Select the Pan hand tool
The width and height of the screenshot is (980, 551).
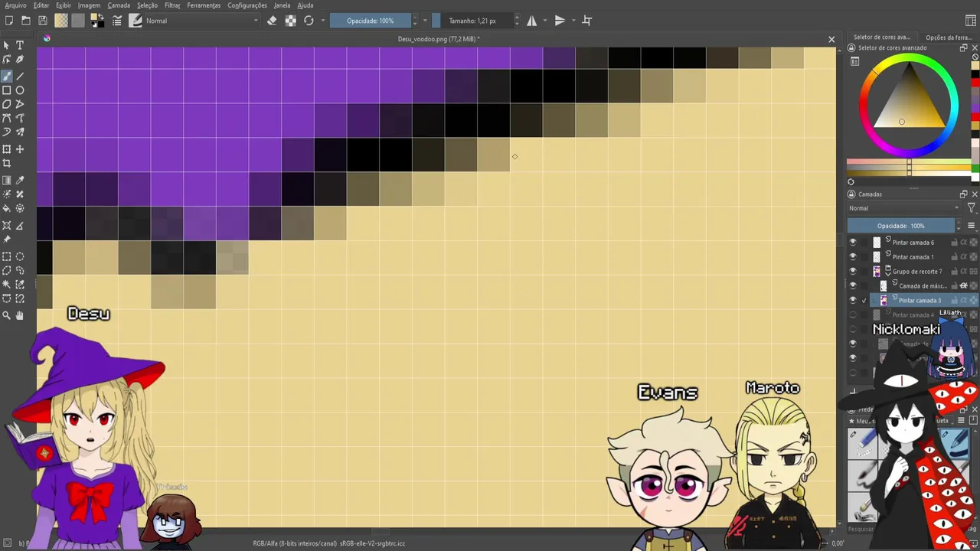(x=20, y=315)
